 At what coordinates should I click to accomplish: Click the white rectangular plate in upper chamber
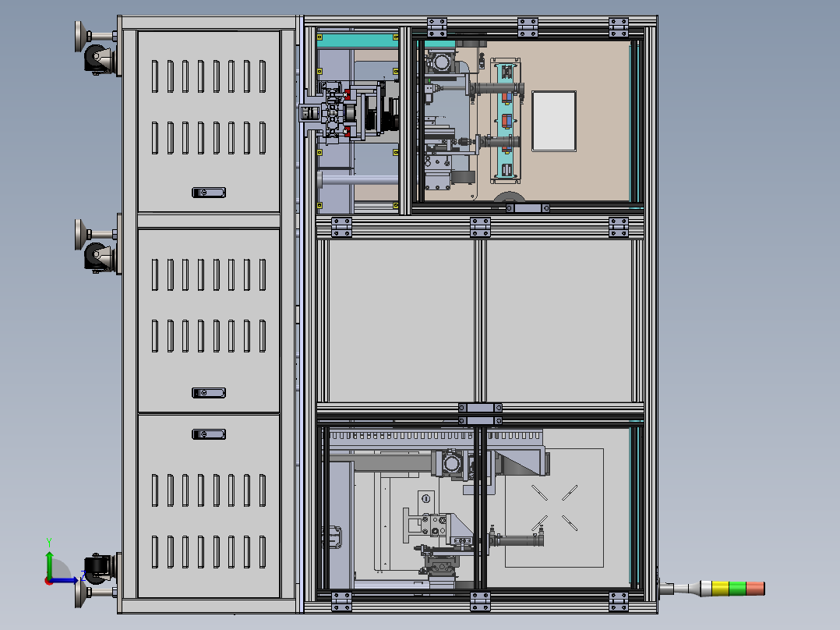(x=554, y=121)
